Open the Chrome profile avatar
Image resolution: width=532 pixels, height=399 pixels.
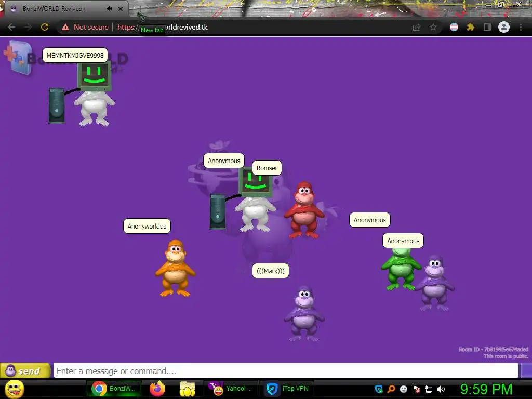[x=504, y=27]
